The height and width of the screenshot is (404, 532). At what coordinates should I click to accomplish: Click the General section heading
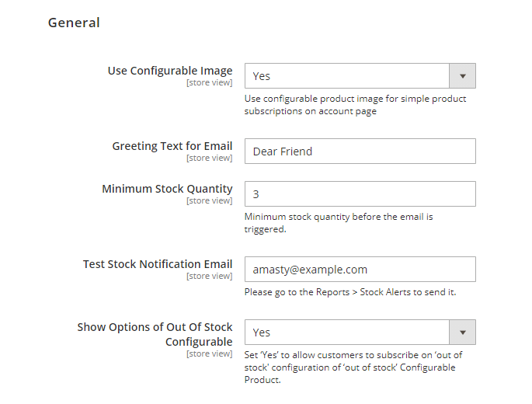(x=74, y=23)
